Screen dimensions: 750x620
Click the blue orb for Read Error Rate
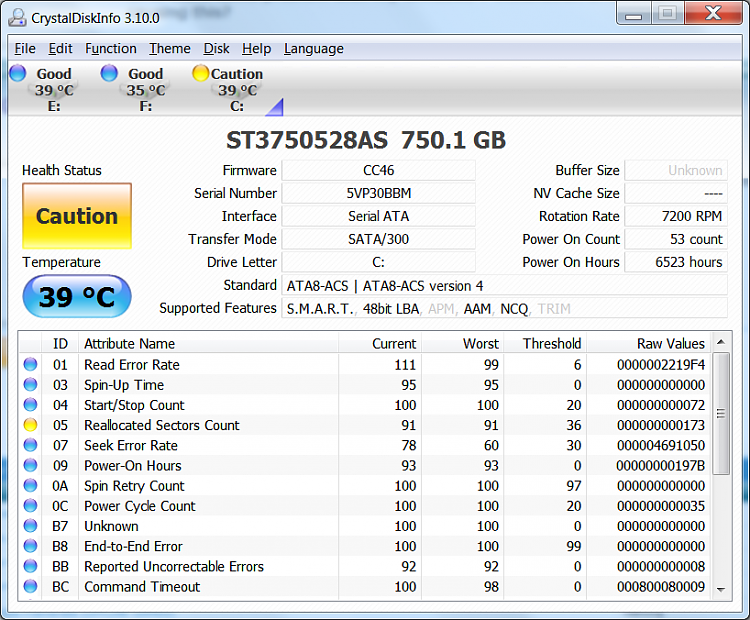(x=30, y=365)
